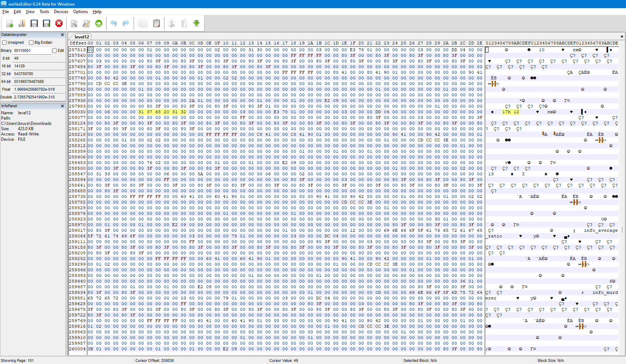Select the level12 file tab
The image size is (626, 364).
(82, 37)
